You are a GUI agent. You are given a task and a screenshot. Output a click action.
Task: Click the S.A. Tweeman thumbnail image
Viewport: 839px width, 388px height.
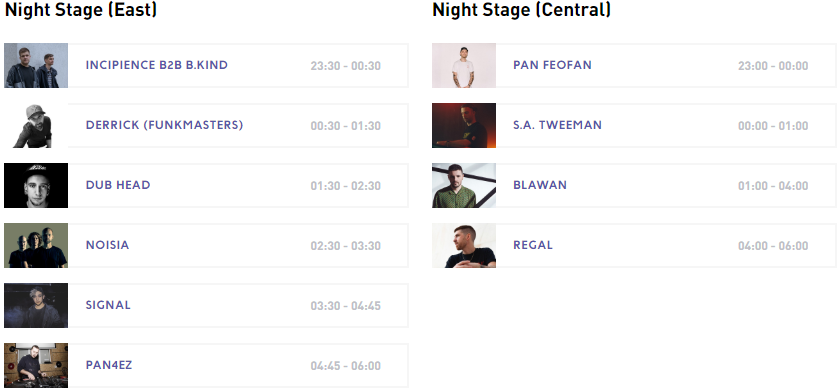coord(464,125)
